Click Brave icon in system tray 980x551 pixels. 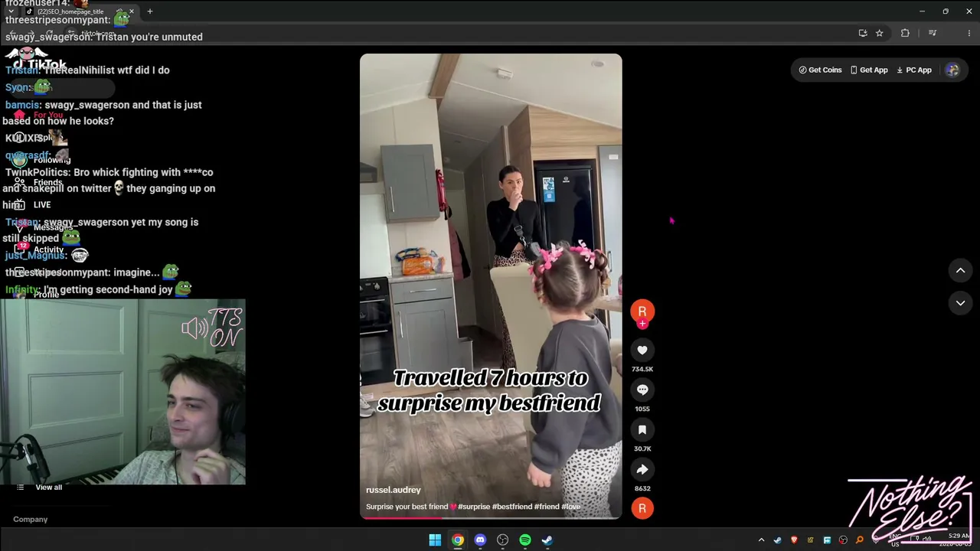[794, 540]
